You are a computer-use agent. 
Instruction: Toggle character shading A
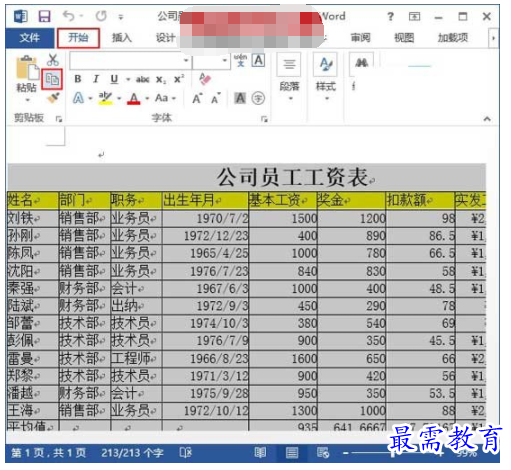tap(240, 98)
